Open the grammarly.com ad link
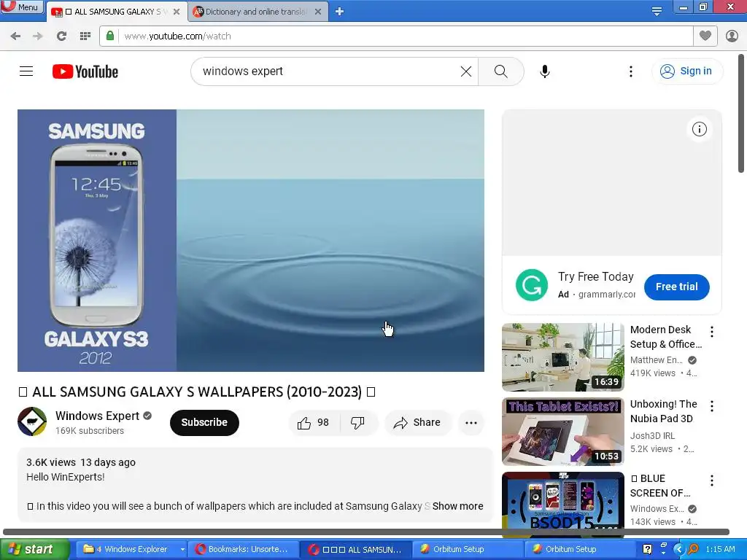 (x=606, y=295)
